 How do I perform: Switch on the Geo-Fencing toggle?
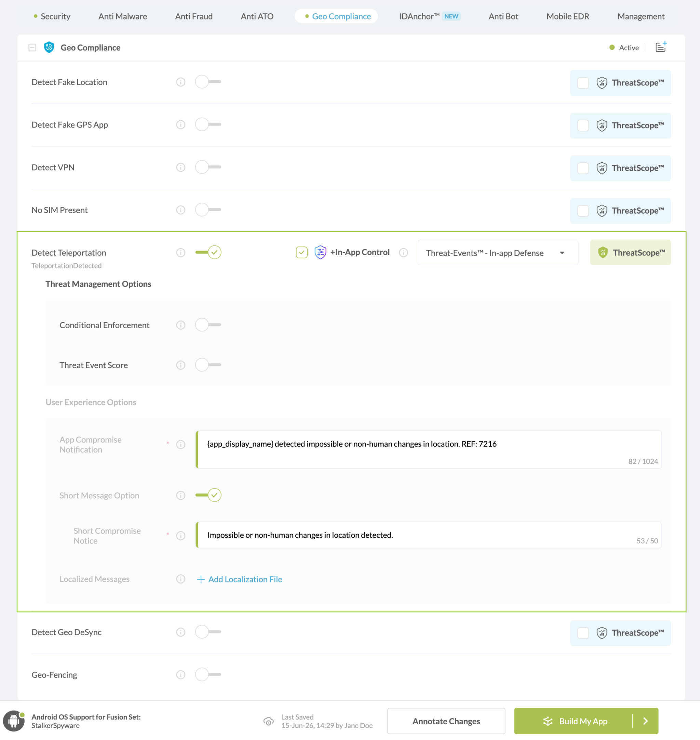[x=208, y=674]
